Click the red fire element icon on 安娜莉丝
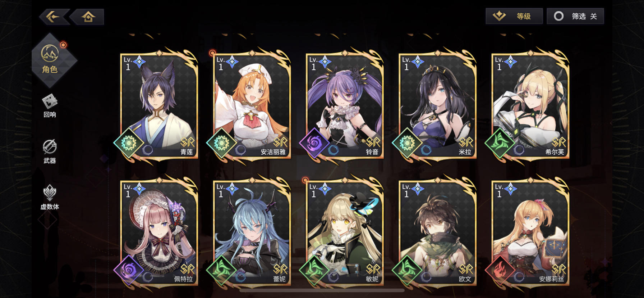 (x=500, y=270)
